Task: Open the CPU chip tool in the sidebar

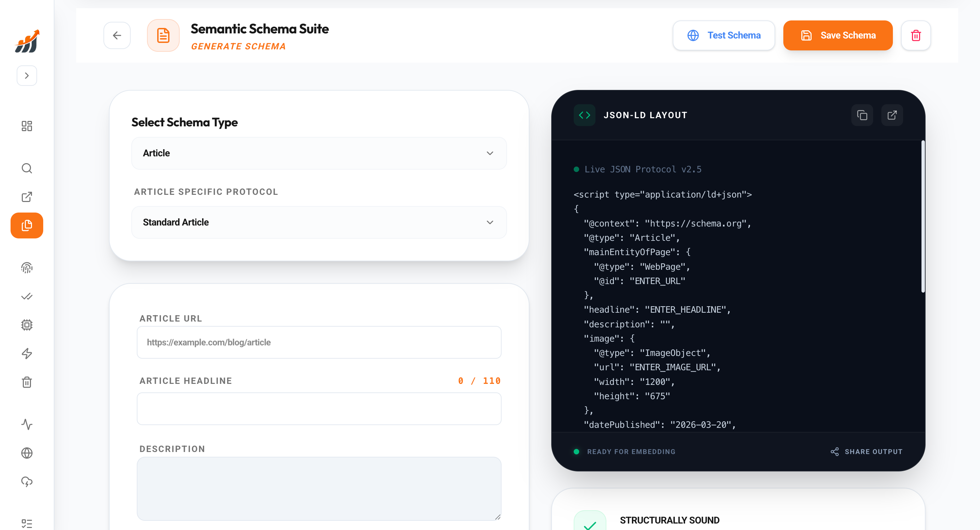Action: pyautogui.click(x=27, y=325)
